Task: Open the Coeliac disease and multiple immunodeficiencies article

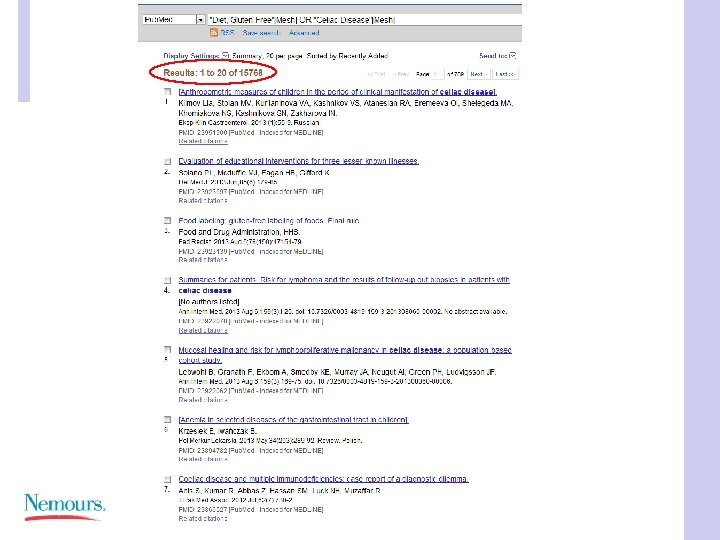Action: tap(323, 479)
